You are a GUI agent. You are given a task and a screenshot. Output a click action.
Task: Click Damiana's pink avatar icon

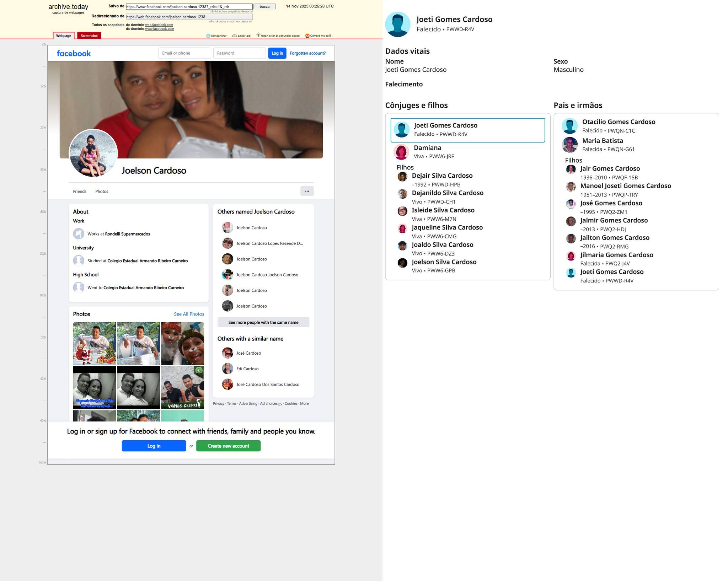[401, 152]
